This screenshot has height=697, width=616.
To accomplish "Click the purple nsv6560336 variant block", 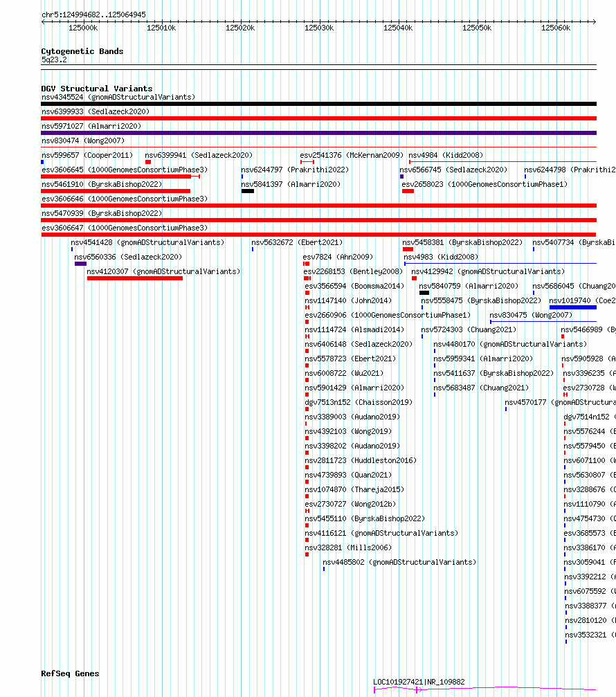I will click(80, 264).
